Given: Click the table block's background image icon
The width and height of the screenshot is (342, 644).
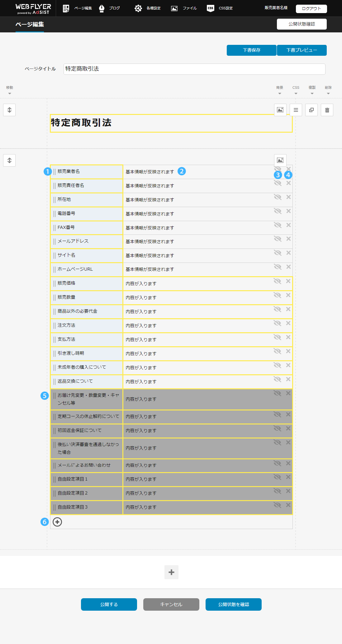Looking at the screenshot, I should coord(280,160).
